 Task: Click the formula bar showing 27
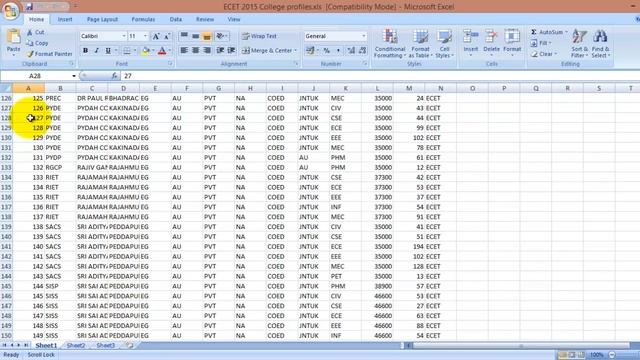pyautogui.click(x=380, y=76)
